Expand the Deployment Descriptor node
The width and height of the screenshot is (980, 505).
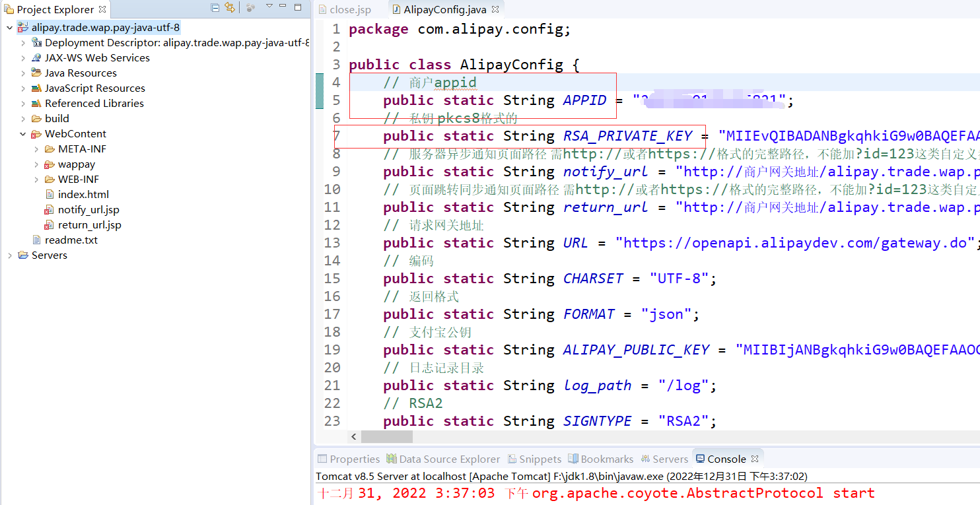click(23, 43)
